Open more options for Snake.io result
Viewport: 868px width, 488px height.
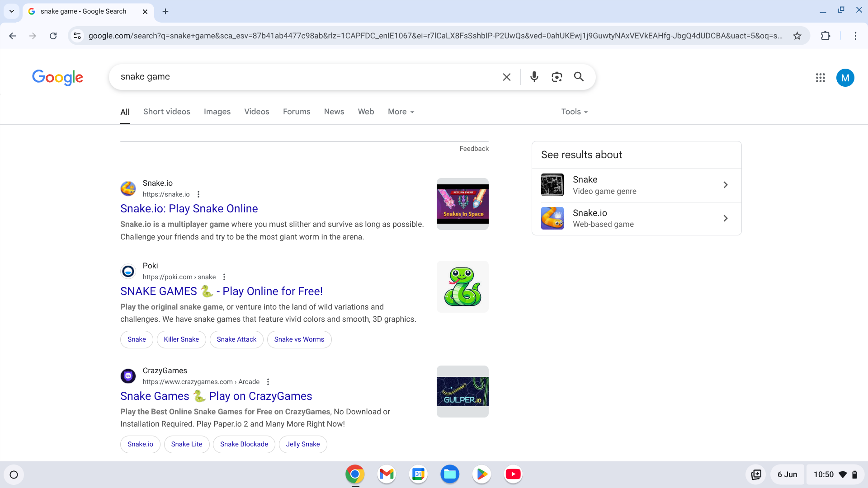click(x=198, y=194)
